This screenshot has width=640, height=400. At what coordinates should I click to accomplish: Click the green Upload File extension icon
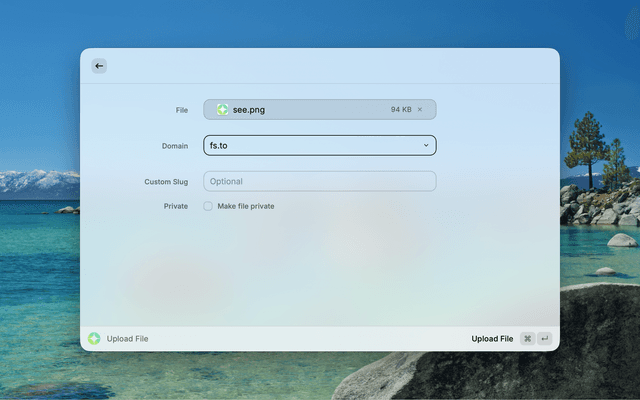point(94,339)
